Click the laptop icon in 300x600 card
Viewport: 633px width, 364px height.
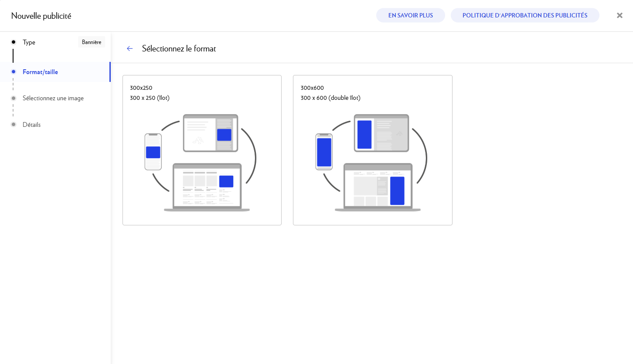point(378,187)
